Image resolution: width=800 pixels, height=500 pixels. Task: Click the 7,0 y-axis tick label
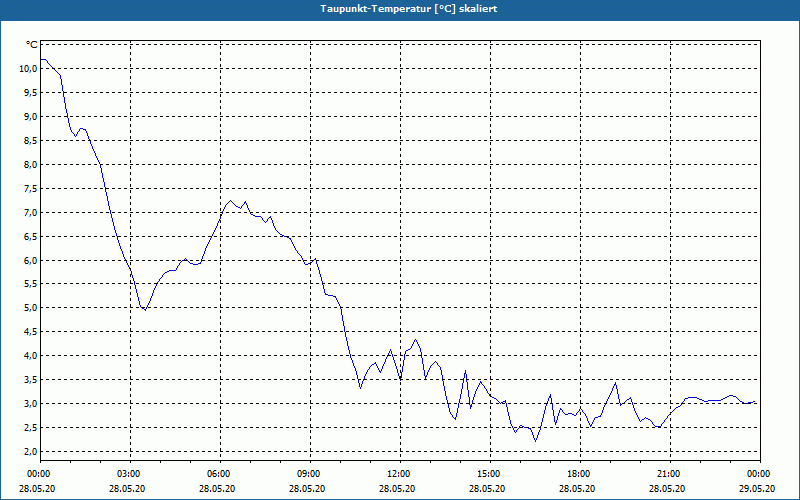point(30,213)
